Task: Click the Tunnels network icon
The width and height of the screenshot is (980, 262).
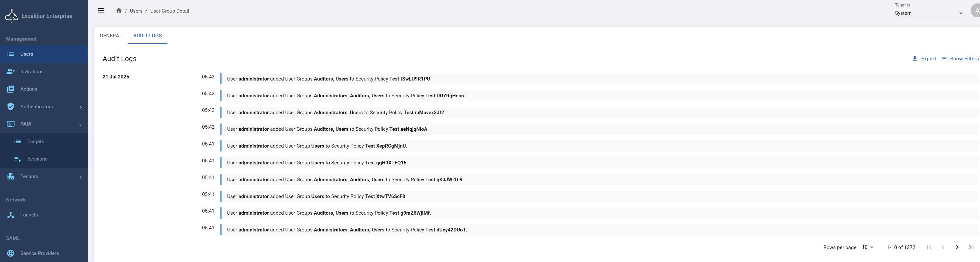Action: (11, 215)
